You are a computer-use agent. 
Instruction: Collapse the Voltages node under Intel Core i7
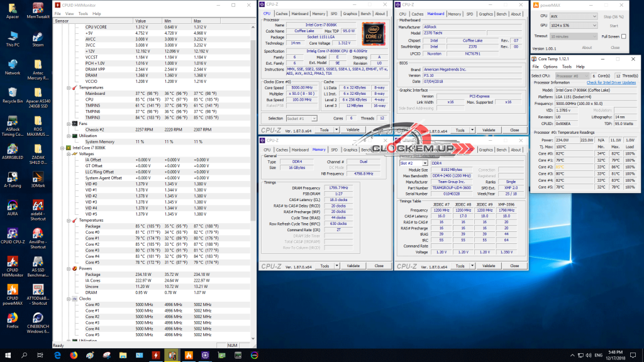(69, 154)
